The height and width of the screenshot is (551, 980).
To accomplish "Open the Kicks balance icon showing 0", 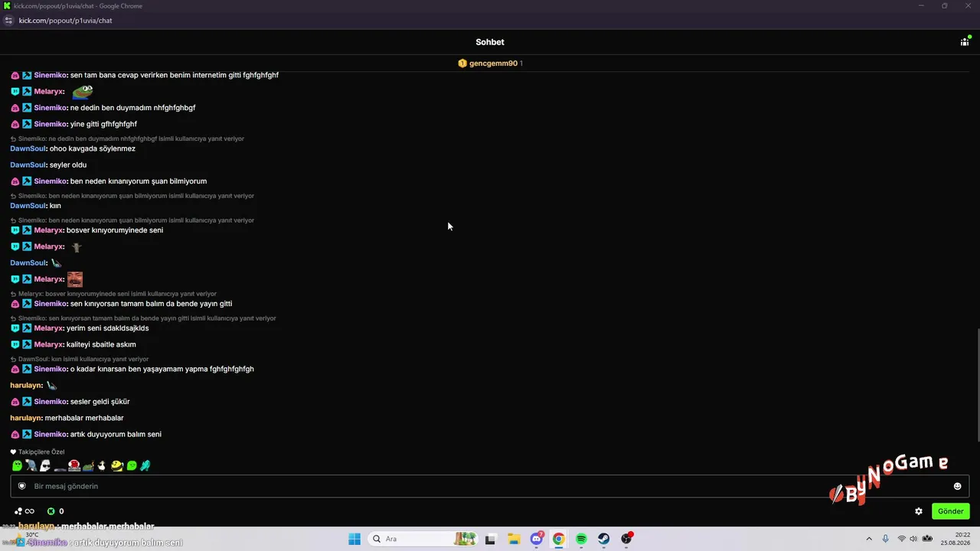I will tap(51, 511).
